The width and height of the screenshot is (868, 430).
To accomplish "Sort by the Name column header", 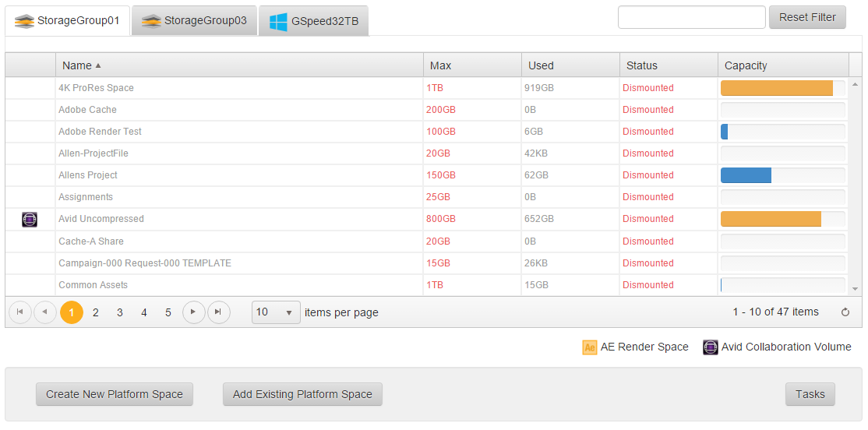I will [239, 65].
